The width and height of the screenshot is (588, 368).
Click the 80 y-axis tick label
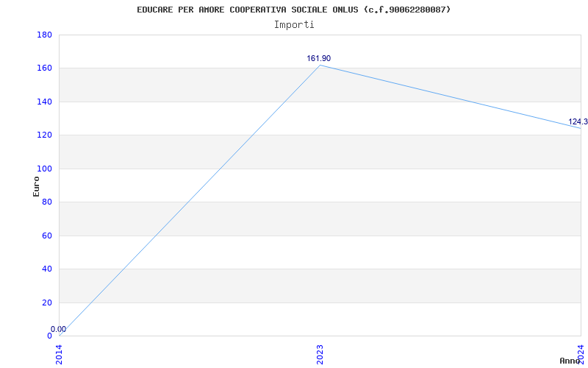pyautogui.click(x=47, y=202)
